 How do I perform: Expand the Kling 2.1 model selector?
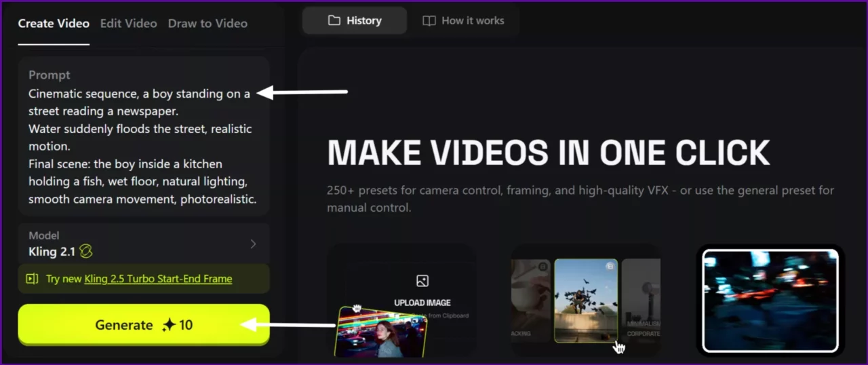(x=144, y=244)
